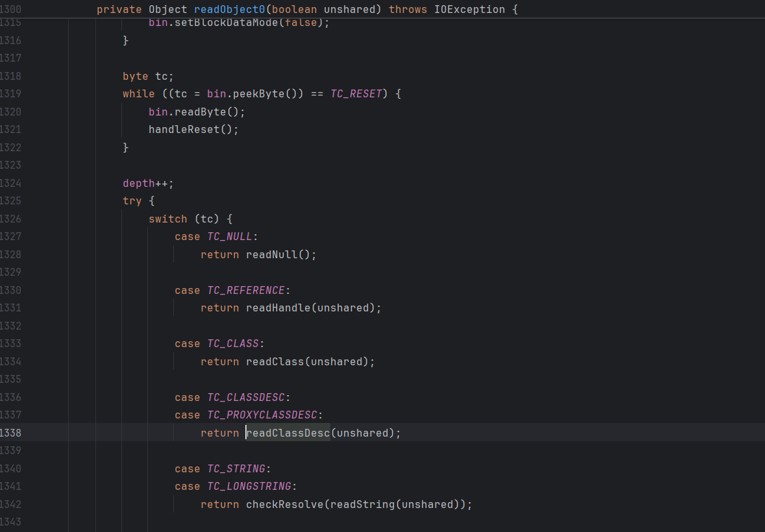Click line number 1338 in gutter
The width and height of the screenshot is (765, 532).
[x=10, y=433]
